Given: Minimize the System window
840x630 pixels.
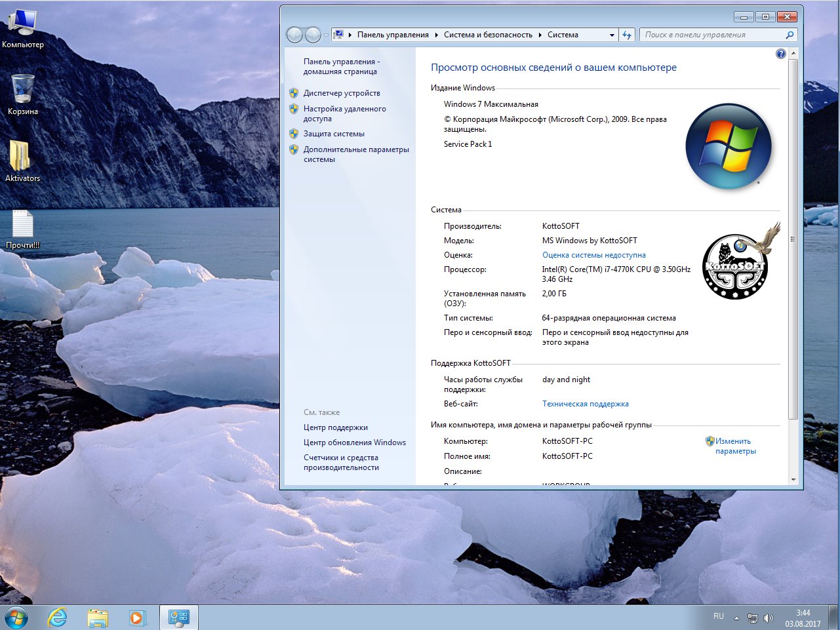Looking at the screenshot, I should 744,16.
